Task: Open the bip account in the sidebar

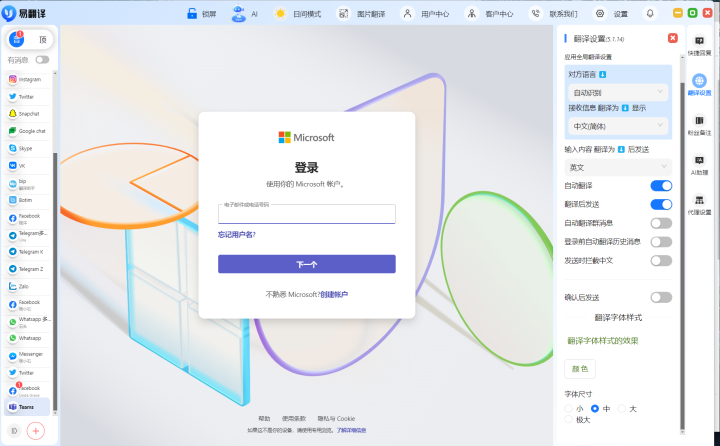Action: click(28, 184)
